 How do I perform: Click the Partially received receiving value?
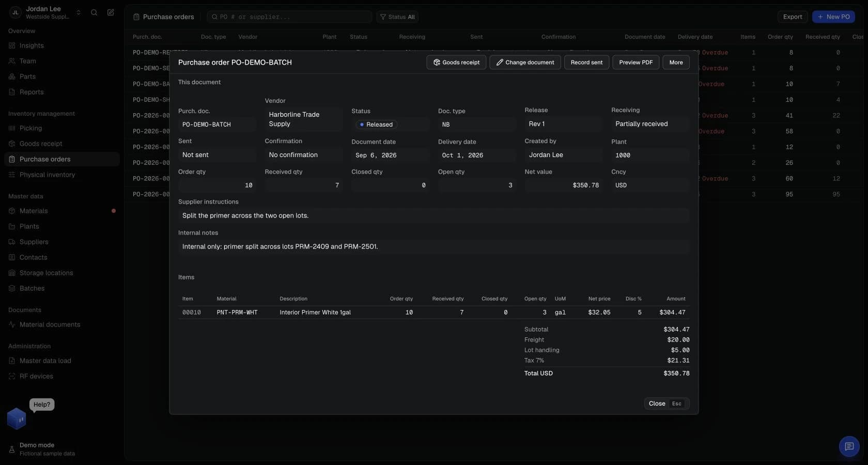[650, 124]
